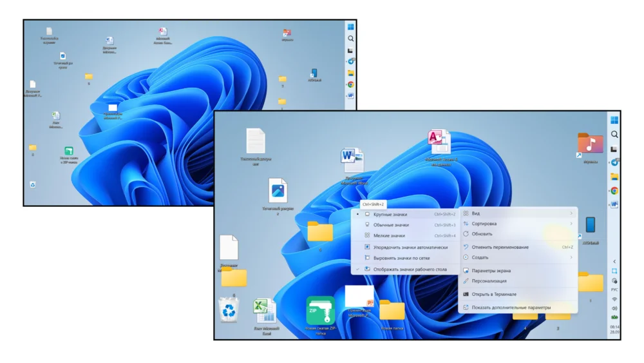Image resolution: width=644 pixels, height=363 pixels.
Task: Open Telegram from the large-icon screenshot taskbar
Action: pyautogui.click(x=614, y=162)
